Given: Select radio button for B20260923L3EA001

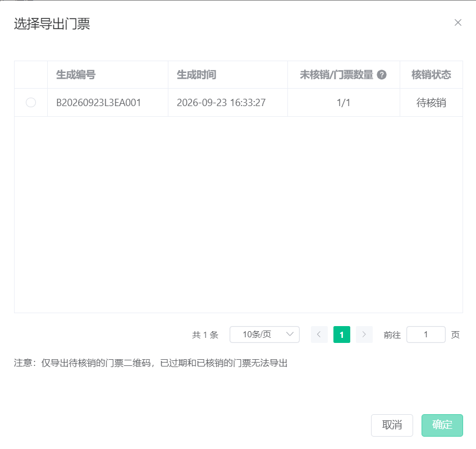Looking at the screenshot, I should pos(31,103).
